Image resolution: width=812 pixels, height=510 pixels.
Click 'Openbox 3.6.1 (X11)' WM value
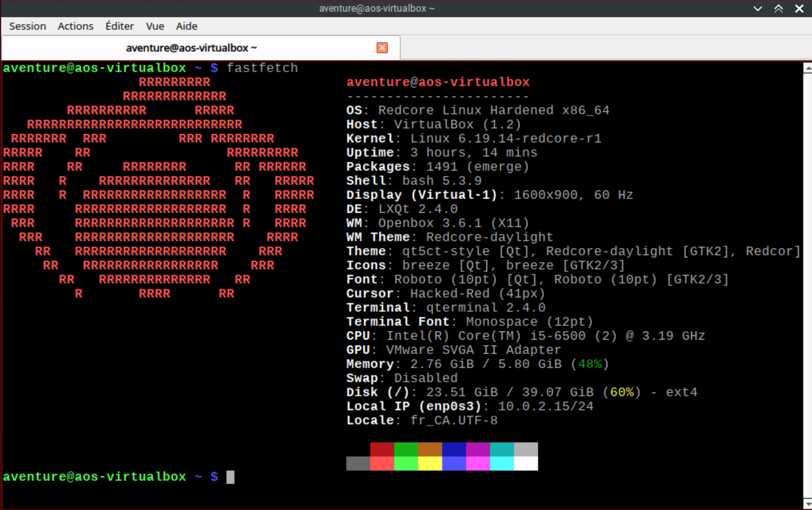[x=453, y=223]
